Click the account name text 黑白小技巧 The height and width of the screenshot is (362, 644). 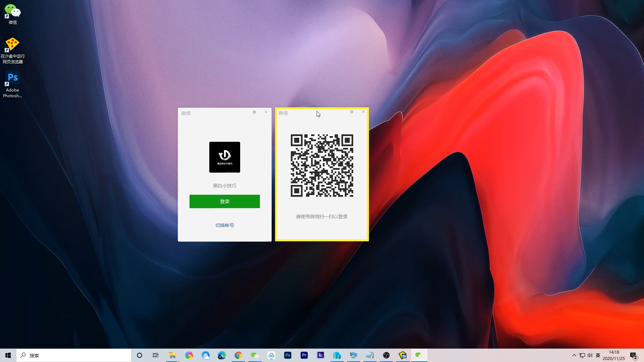pos(225,186)
